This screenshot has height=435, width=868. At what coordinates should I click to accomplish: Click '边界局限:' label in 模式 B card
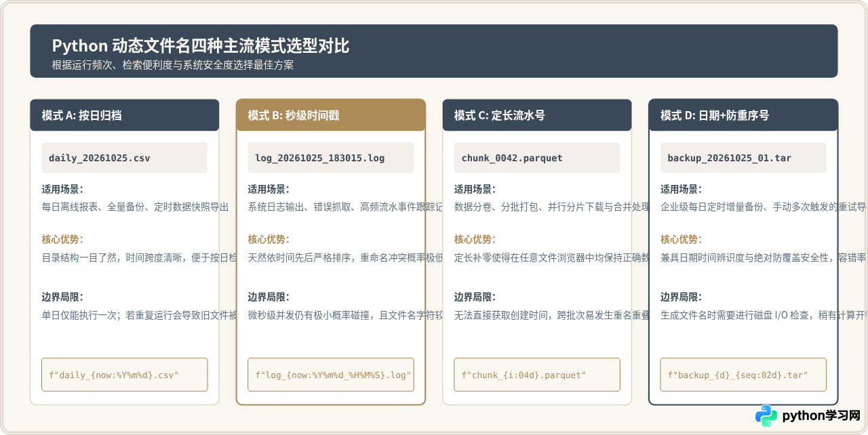(x=269, y=297)
